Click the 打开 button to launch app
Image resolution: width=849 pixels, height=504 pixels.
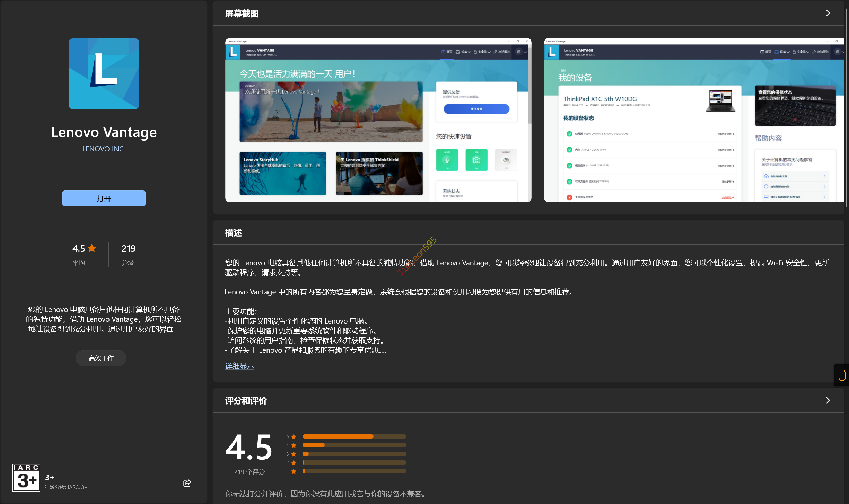tap(104, 198)
